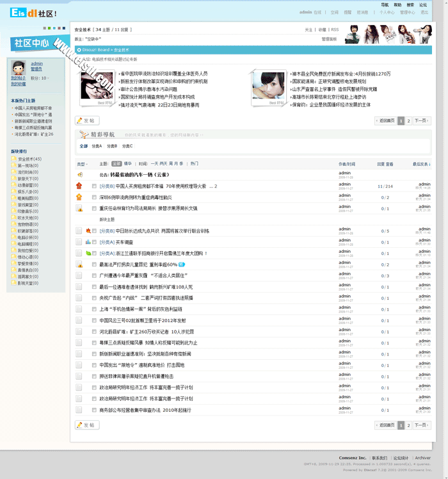
Task: Click the folder icon next to 影视天堂(0)
Action: pyautogui.click(x=13, y=283)
